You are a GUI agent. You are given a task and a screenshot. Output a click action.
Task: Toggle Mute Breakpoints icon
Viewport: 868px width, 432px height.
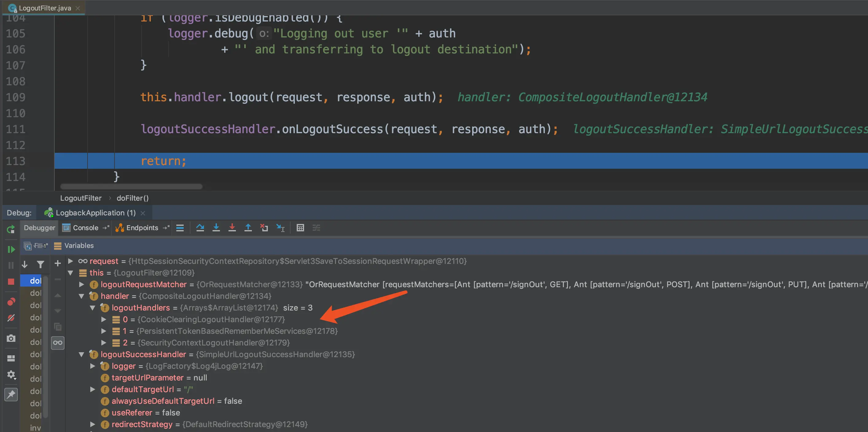pyautogui.click(x=11, y=318)
